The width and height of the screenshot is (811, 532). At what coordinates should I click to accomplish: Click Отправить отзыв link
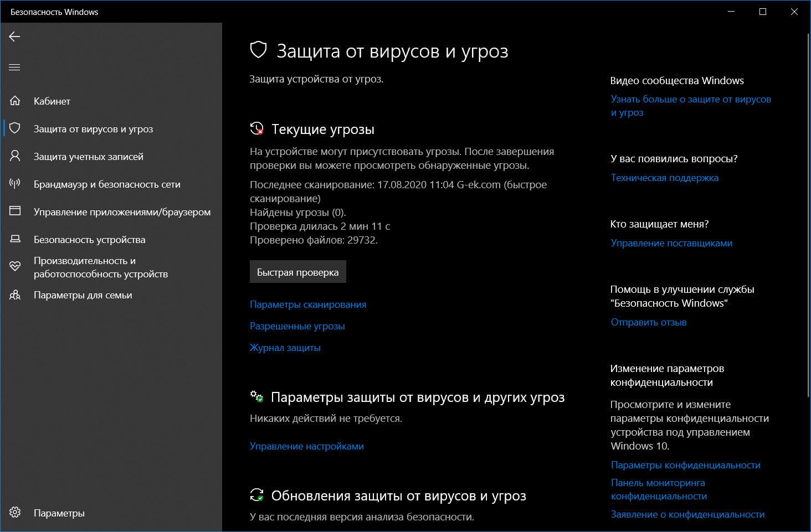649,322
